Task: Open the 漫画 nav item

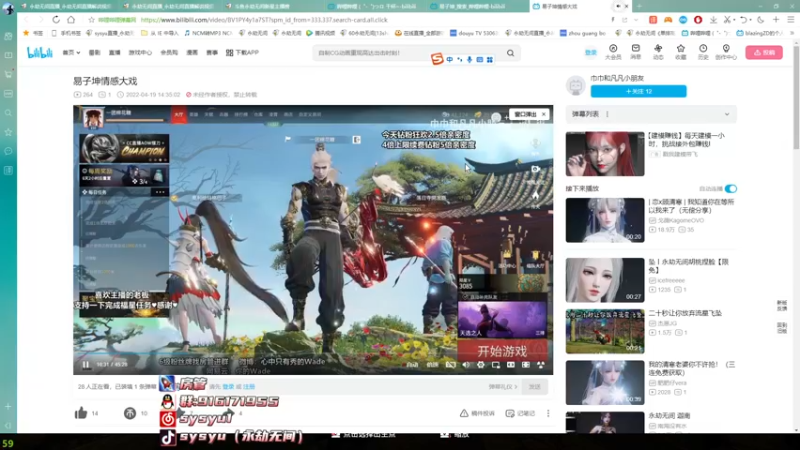Action: (192, 53)
